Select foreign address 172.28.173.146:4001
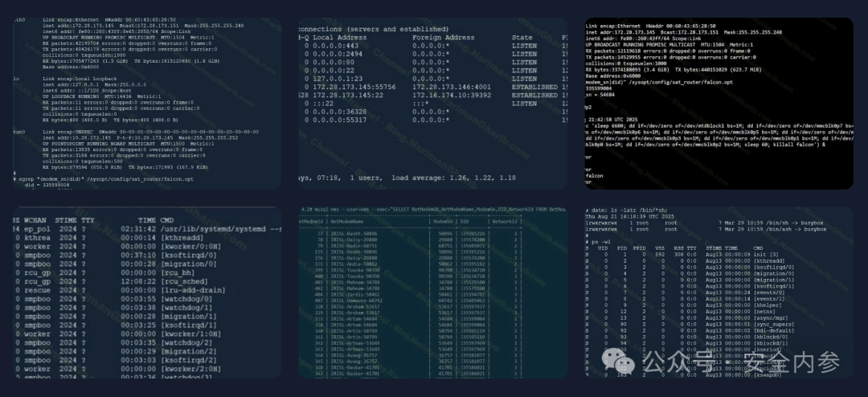 pos(452,87)
